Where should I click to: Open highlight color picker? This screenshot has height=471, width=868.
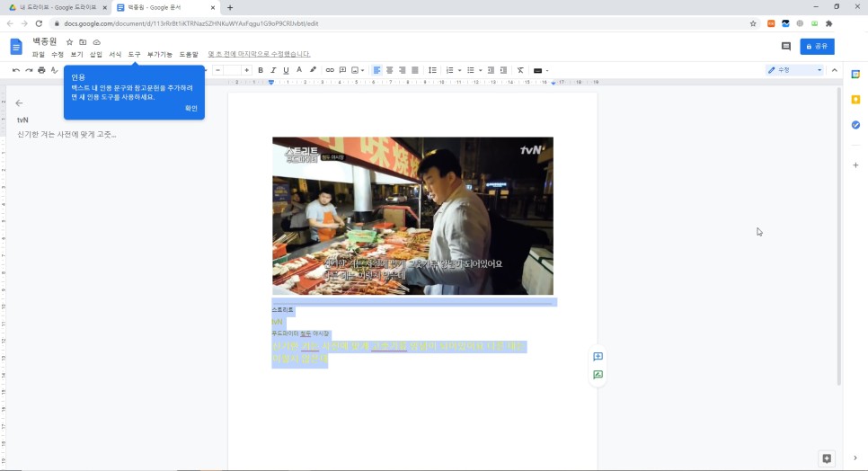[x=313, y=70]
